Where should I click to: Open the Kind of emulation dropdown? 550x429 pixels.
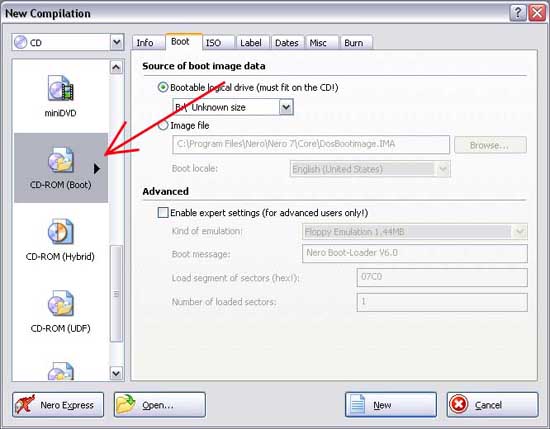(519, 232)
